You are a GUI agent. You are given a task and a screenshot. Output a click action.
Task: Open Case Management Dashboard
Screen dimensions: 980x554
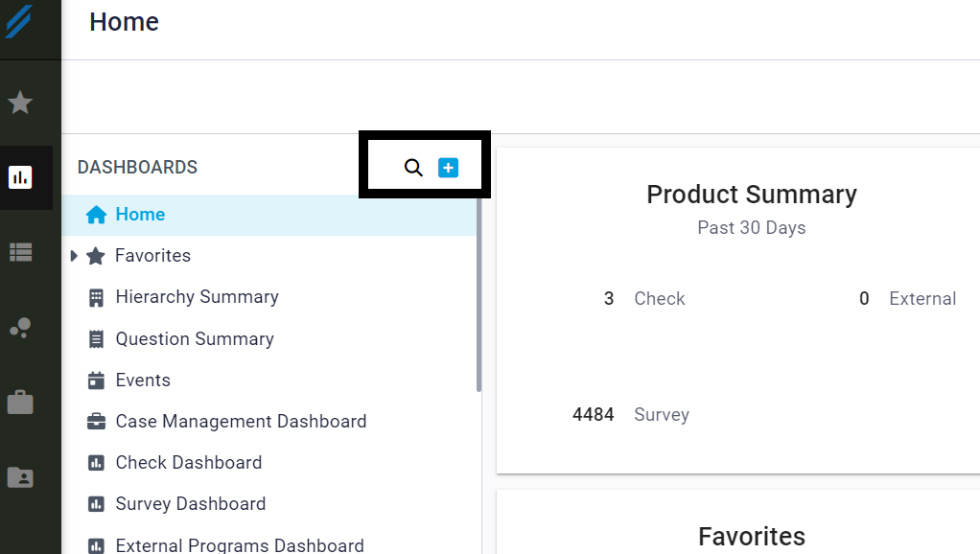click(241, 422)
